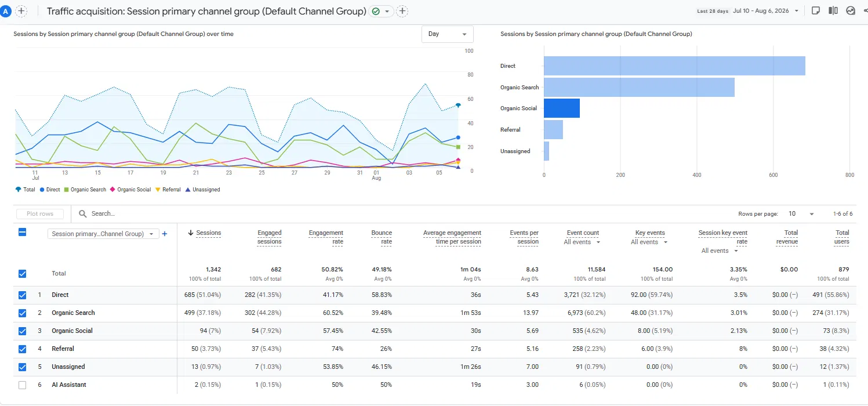Click the compare columns icon in the header
The height and width of the screenshot is (406, 868).
coord(833,10)
